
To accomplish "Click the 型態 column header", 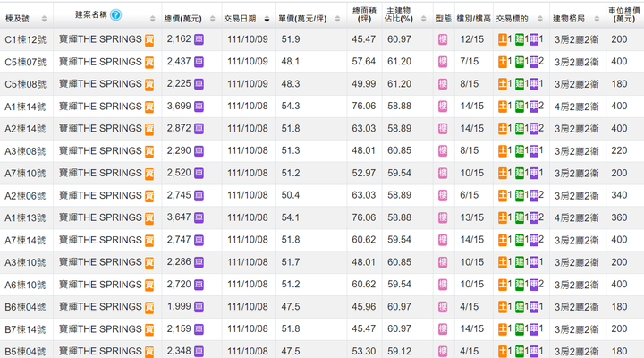I will click(444, 19).
